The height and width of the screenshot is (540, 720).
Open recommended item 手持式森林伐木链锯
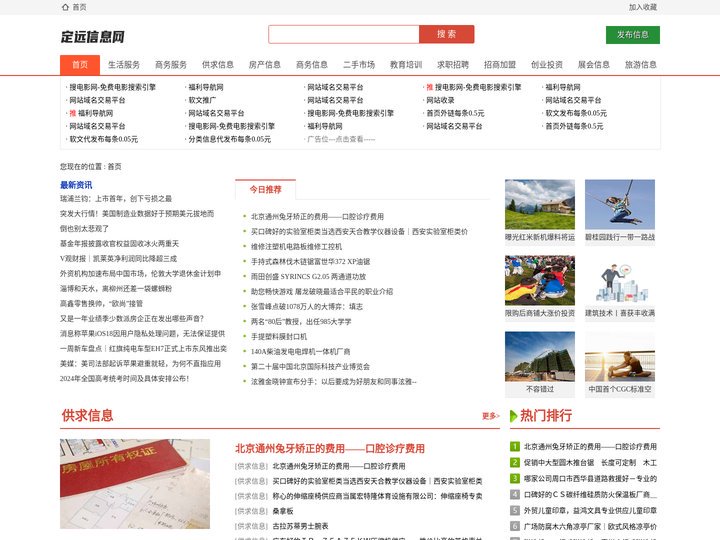point(310,262)
